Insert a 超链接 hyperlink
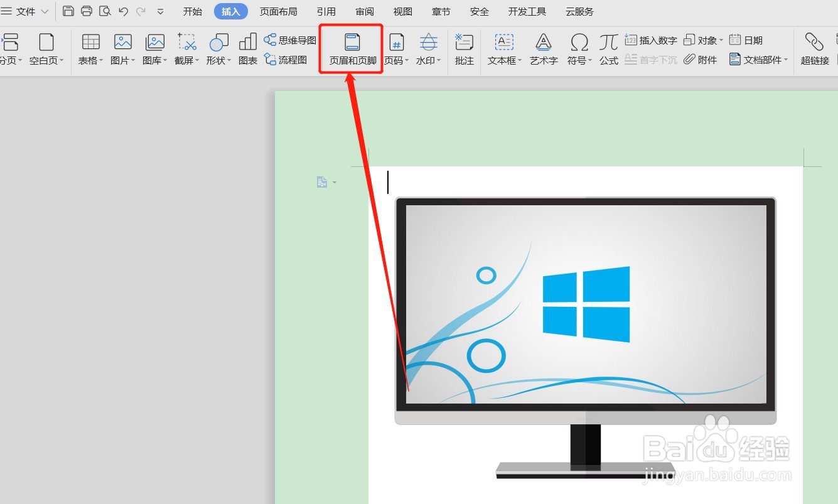Image resolution: width=838 pixels, height=504 pixels. pyautogui.click(x=815, y=50)
